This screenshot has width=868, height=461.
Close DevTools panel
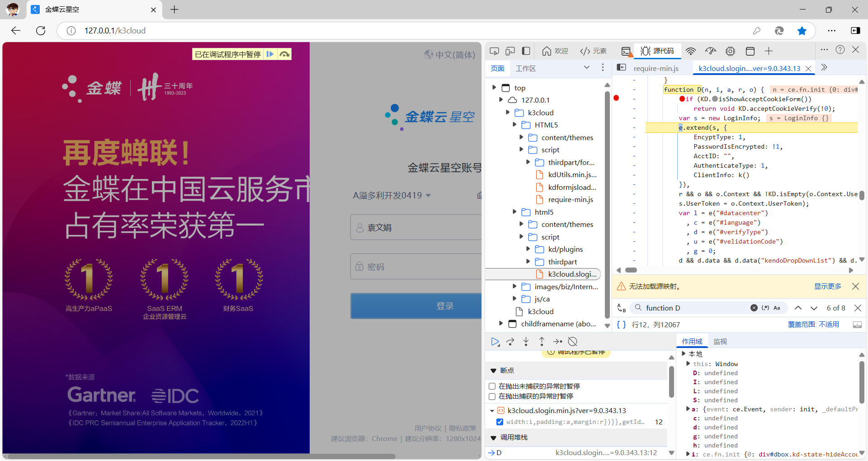[x=856, y=50]
